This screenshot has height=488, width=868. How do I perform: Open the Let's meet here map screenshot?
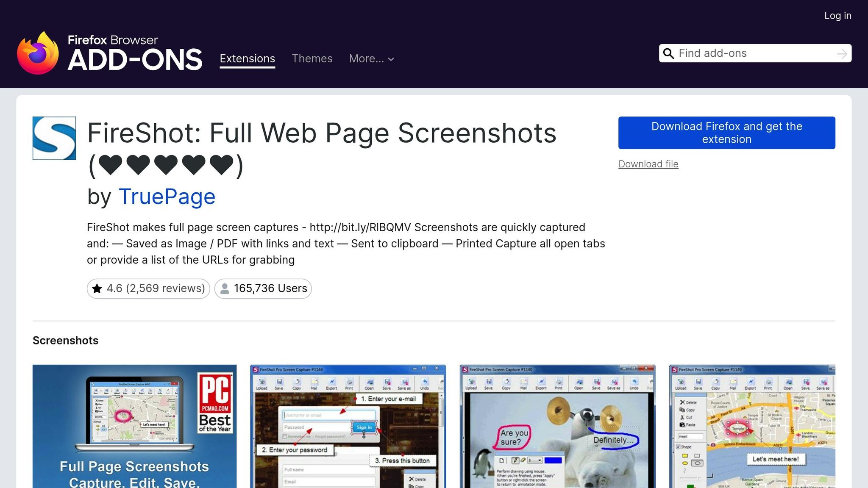752,426
